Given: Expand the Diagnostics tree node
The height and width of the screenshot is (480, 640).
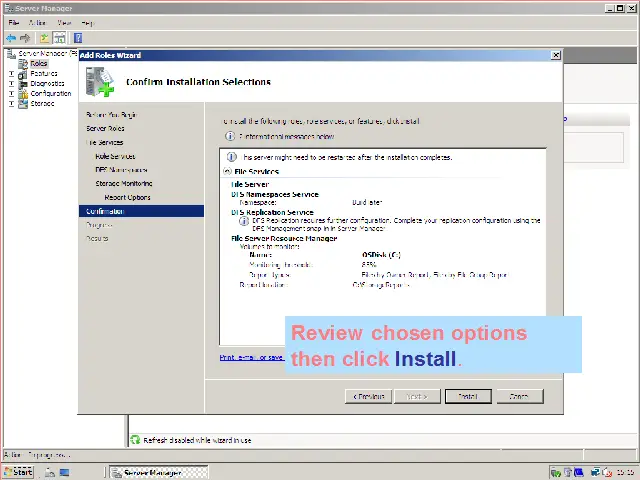Looking at the screenshot, I should pos(11,84).
